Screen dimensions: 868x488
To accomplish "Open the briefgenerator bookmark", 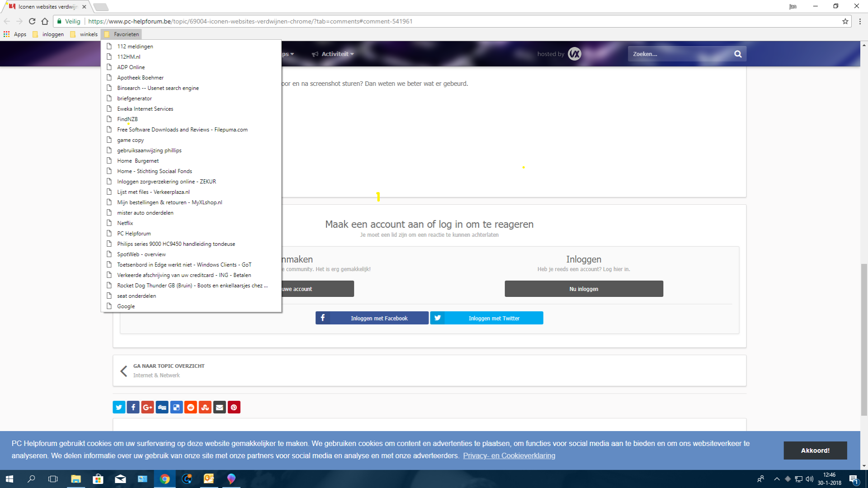I will click(191, 98).
